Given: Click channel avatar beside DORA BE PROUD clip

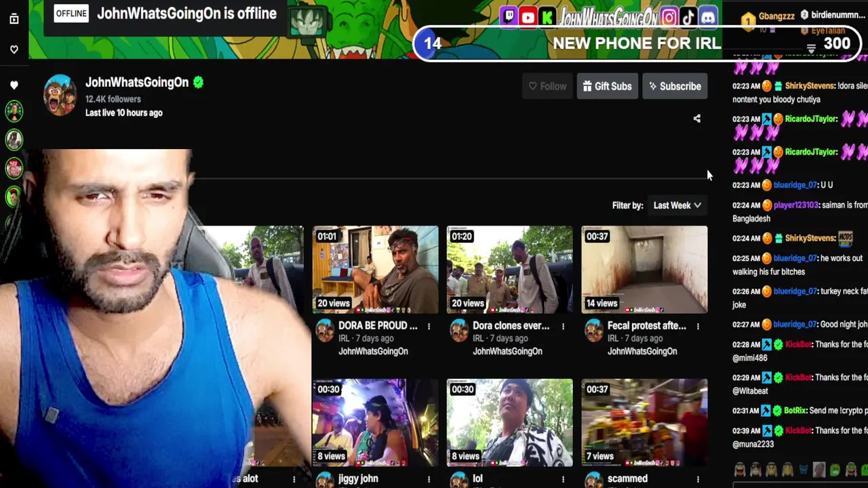Looking at the screenshot, I should pos(325,330).
